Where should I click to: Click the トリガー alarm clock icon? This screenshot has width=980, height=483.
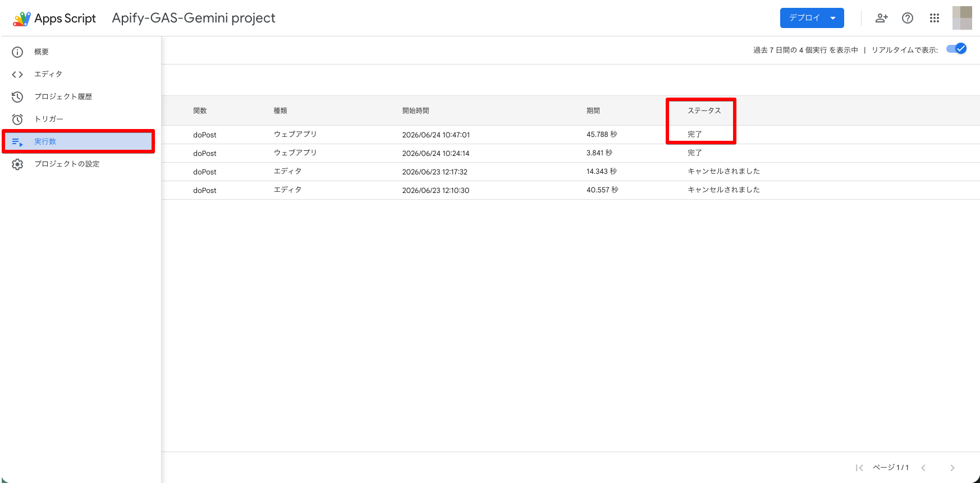pos(17,119)
